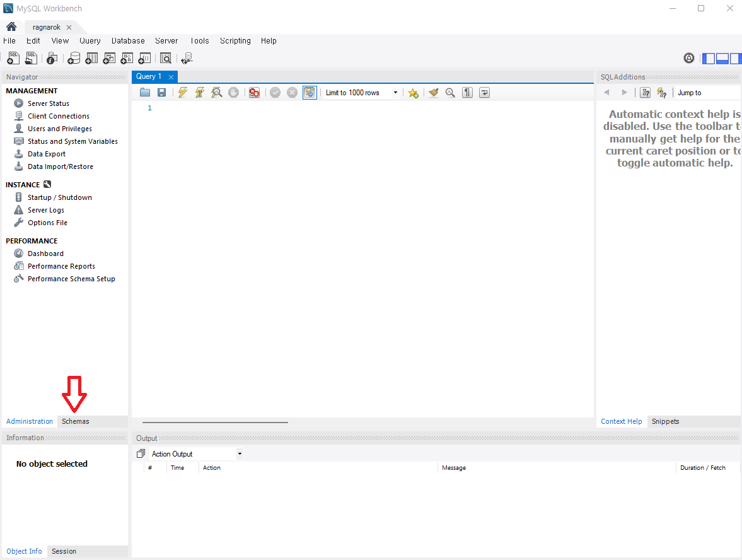Open the Server menu
742x560 pixels.
point(166,41)
